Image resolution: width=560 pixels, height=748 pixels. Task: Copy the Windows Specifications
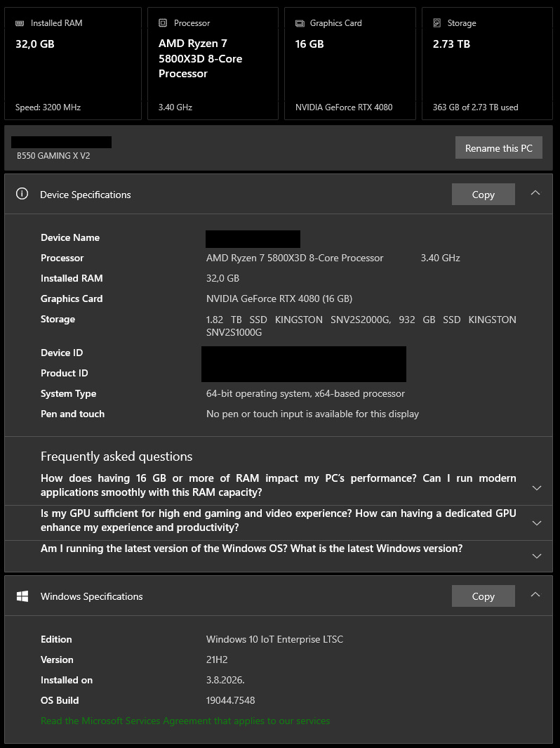click(484, 596)
